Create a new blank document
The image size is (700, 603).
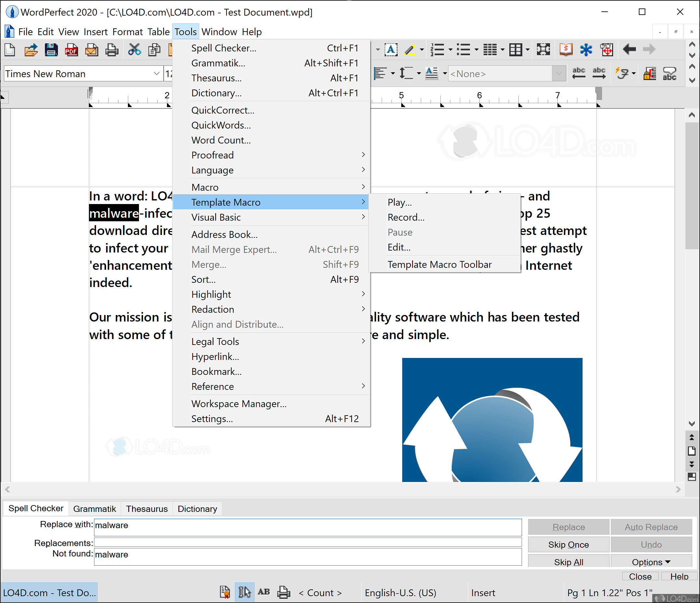click(9, 50)
